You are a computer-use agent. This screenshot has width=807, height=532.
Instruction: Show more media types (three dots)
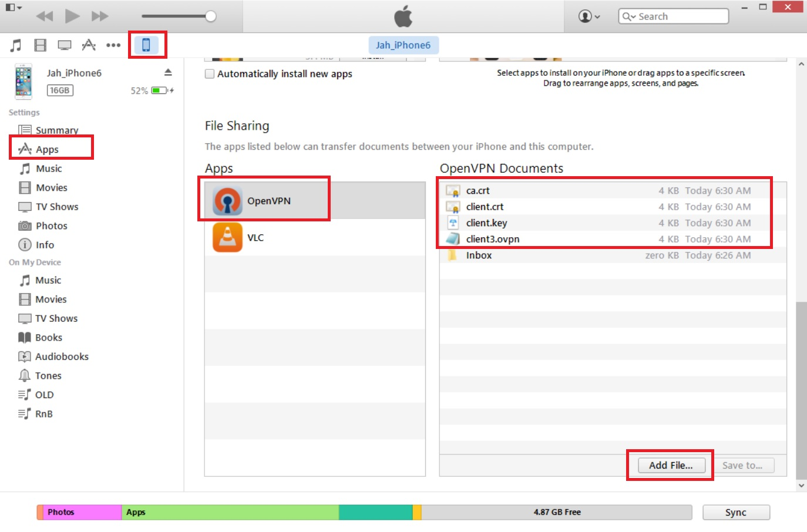(x=113, y=45)
